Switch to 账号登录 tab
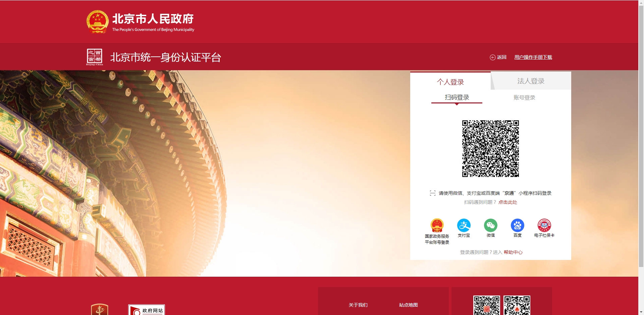 [524, 97]
